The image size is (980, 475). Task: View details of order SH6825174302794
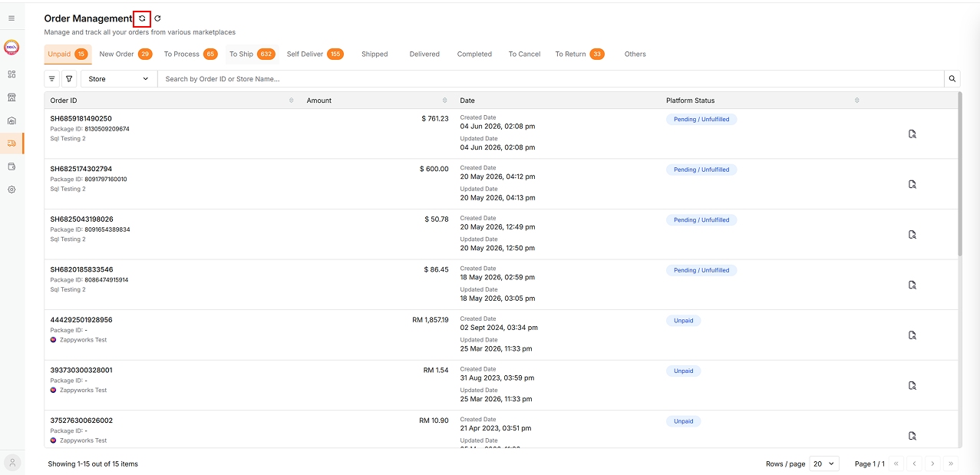[912, 184]
